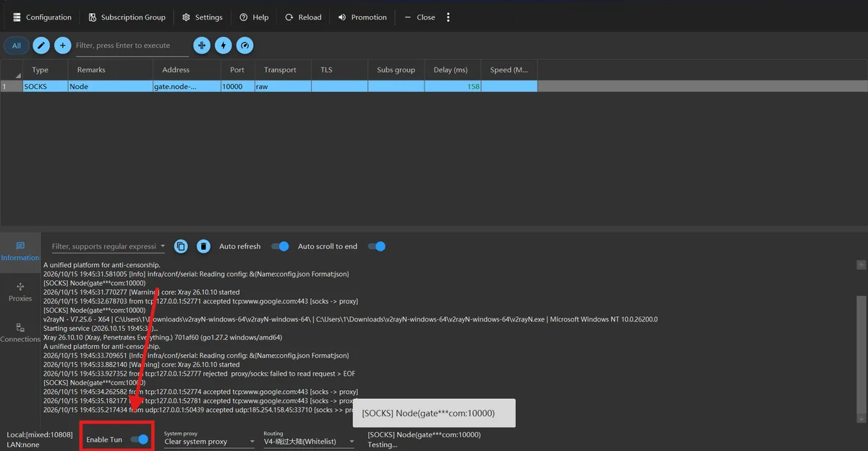Open the Settings menu

[203, 17]
